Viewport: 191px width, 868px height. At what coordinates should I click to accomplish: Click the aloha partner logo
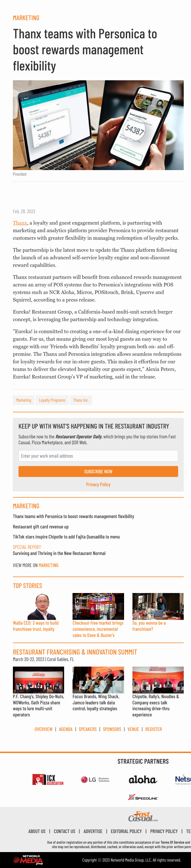143,779
